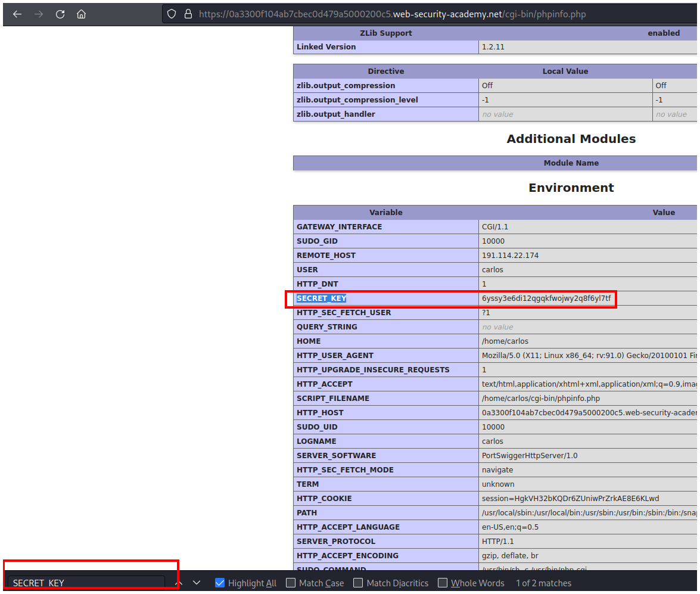Jump to next find match arrow

pos(197,583)
